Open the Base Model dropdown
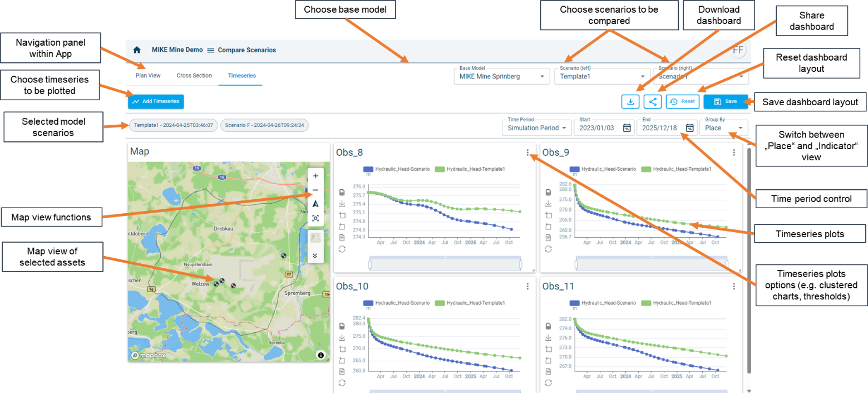Viewport: 868px width, 393px height. click(501, 76)
